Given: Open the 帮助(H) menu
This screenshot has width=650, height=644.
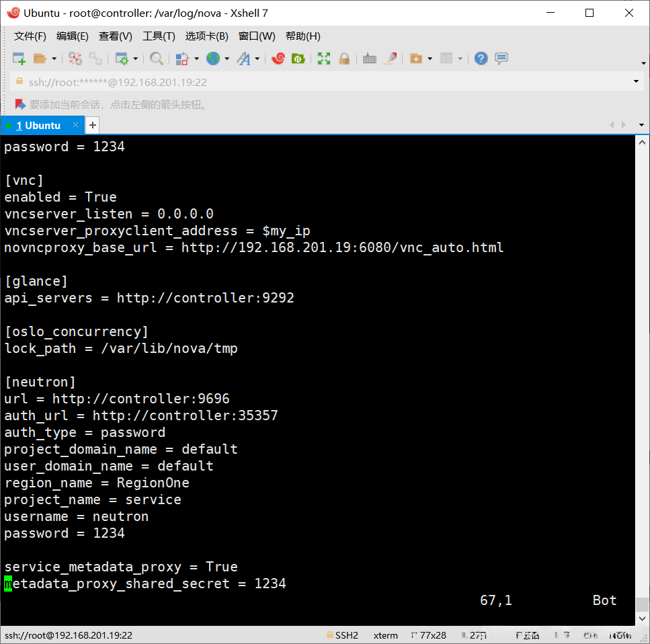Looking at the screenshot, I should coord(303,36).
